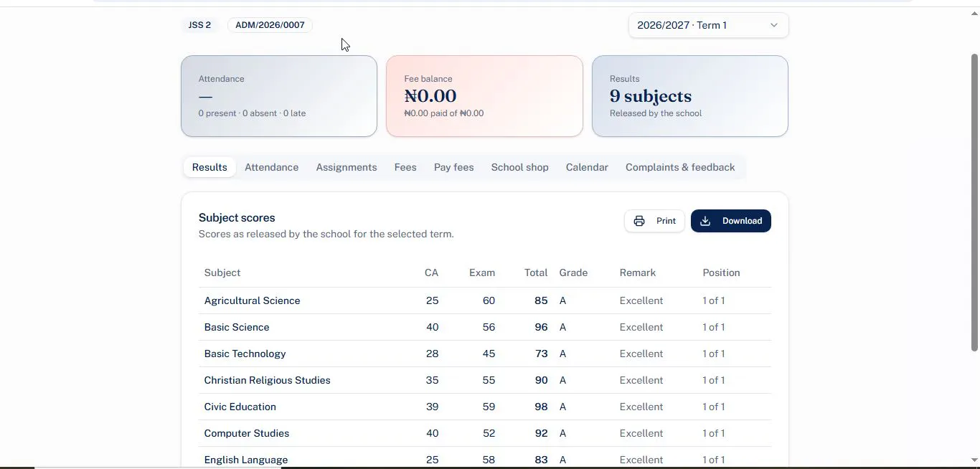The image size is (980, 469).
Task: Click the Civic Education subject name
Action: 240,407
